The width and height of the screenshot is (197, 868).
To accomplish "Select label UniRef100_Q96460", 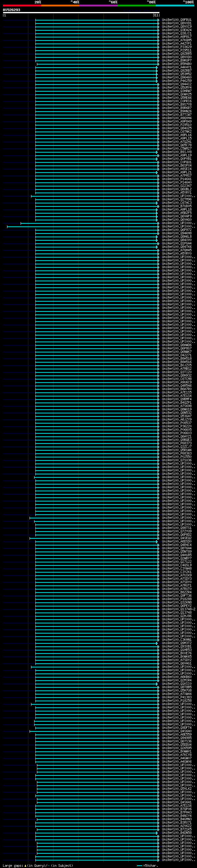I will pos(176,78).
